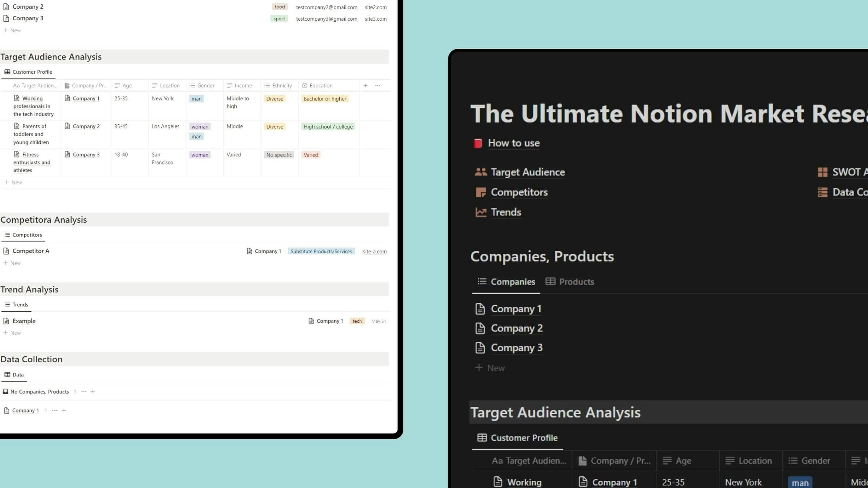
Task: Open Parents of toddlers and young children row
Action: 31,134
